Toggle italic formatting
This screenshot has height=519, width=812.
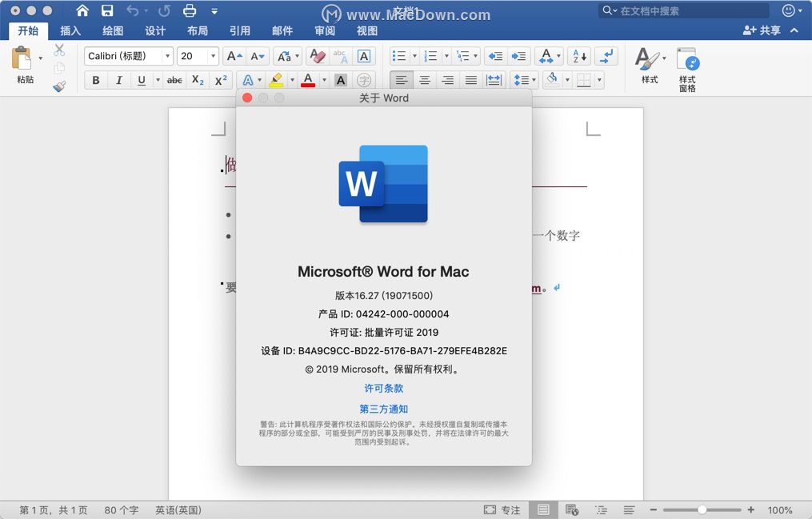pyautogui.click(x=119, y=80)
